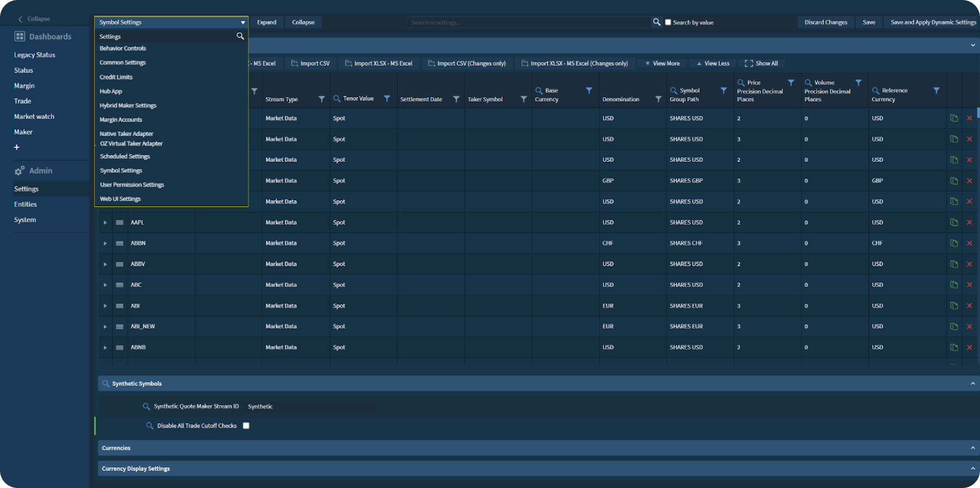The image size is (980, 488).
Task: Click the plus icon under Maker in sidebar
Action: tap(17, 147)
